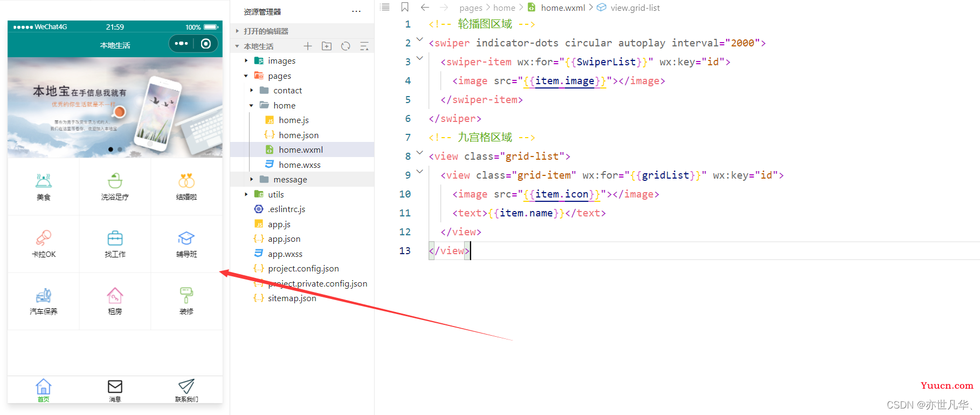Tap the 卡拉OK microphone icon
This screenshot has width=980, height=415.
click(x=44, y=237)
